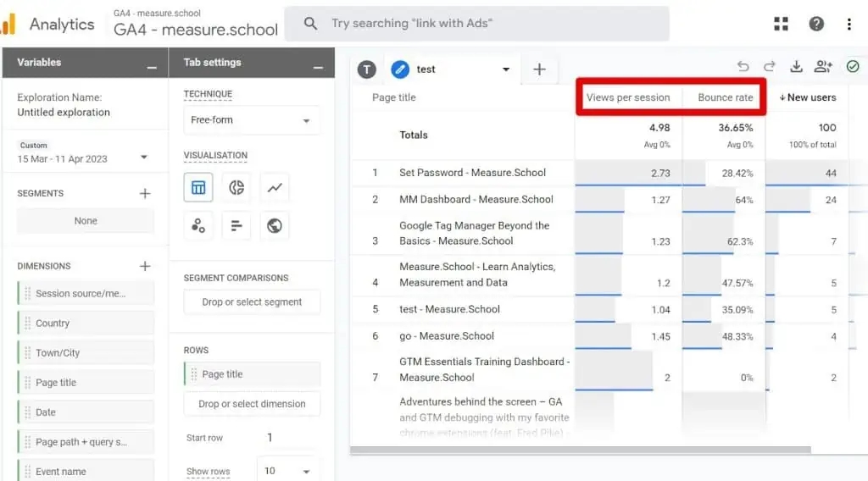Image resolution: width=868 pixels, height=481 pixels.
Task: Redo the exploration change
Action: pyautogui.click(x=770, y=66)
